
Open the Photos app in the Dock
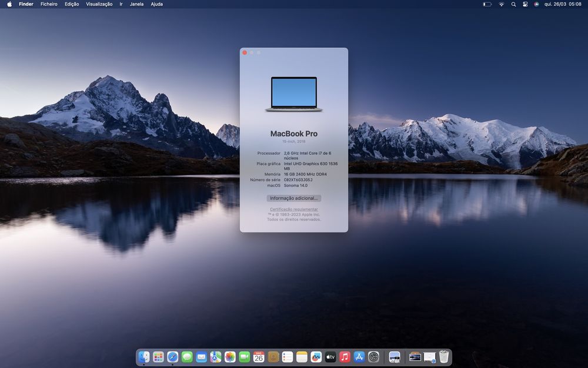(230, 357)
